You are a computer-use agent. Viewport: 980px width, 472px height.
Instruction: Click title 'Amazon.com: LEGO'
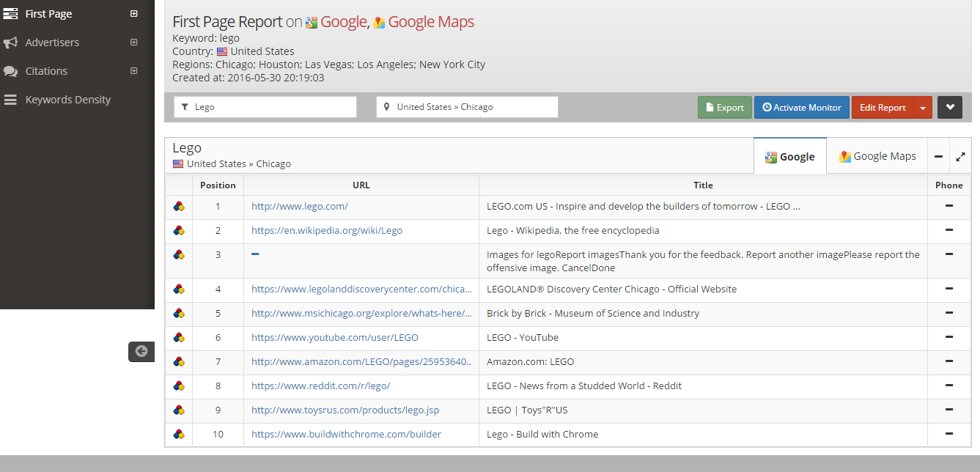point(531,361)
